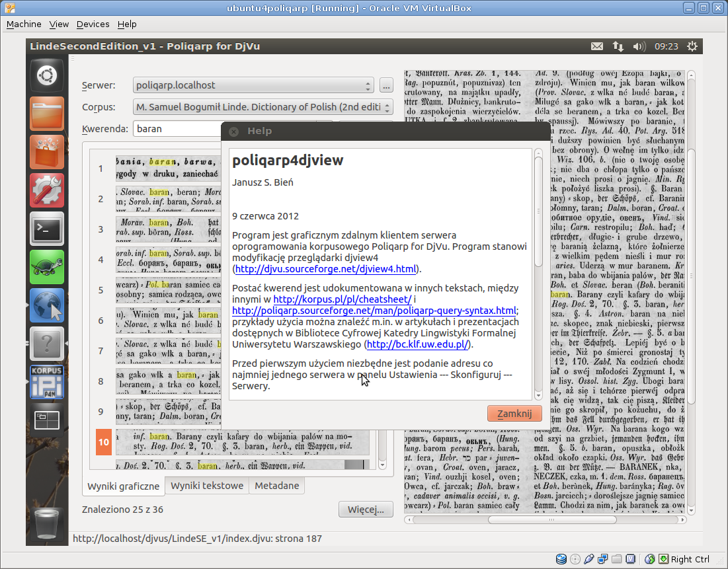Open the mail indicator in top panel
The image size is (728, 569).
coord(597,46)
